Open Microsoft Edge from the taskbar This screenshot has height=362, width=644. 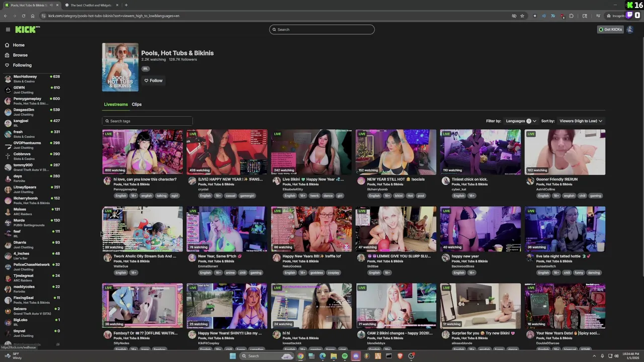pos(323,356)
